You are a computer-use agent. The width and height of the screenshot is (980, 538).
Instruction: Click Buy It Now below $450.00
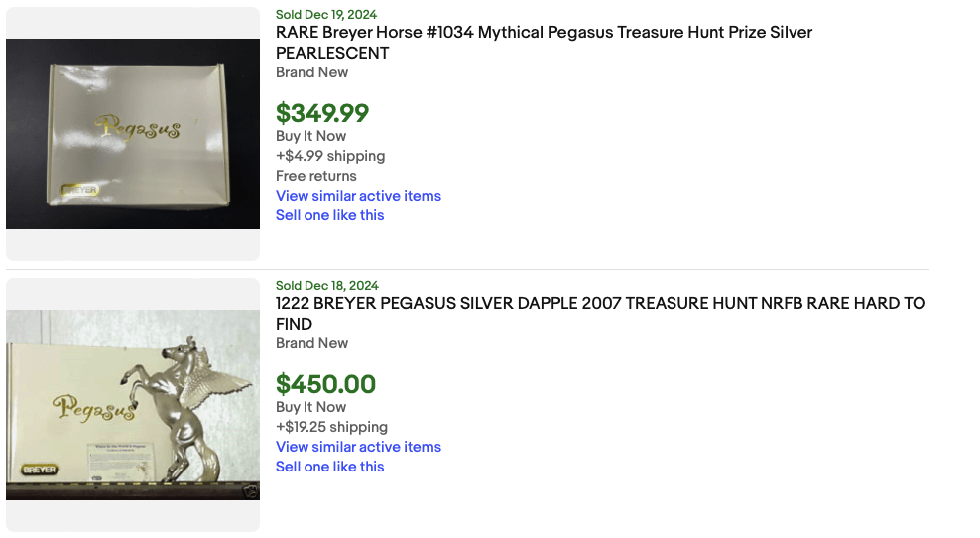[x=310, y=407]
